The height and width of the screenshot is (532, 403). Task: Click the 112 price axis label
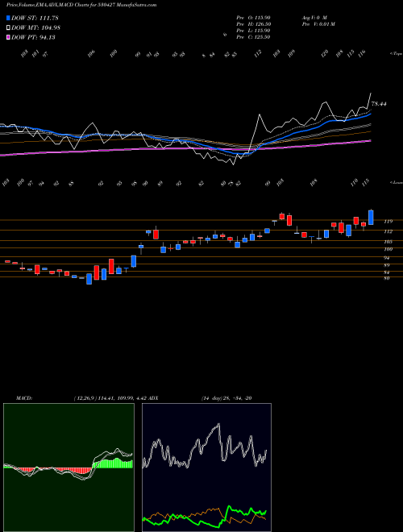388,231
